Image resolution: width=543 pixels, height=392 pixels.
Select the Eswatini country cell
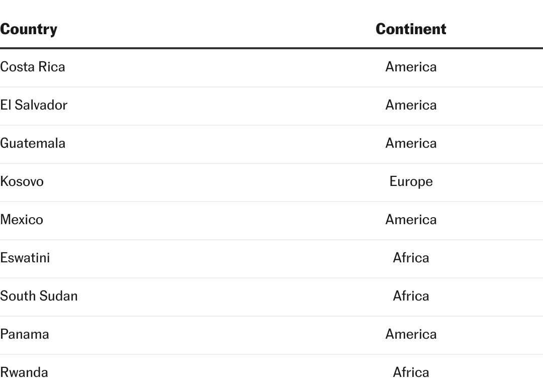click(x=25, y=258)
